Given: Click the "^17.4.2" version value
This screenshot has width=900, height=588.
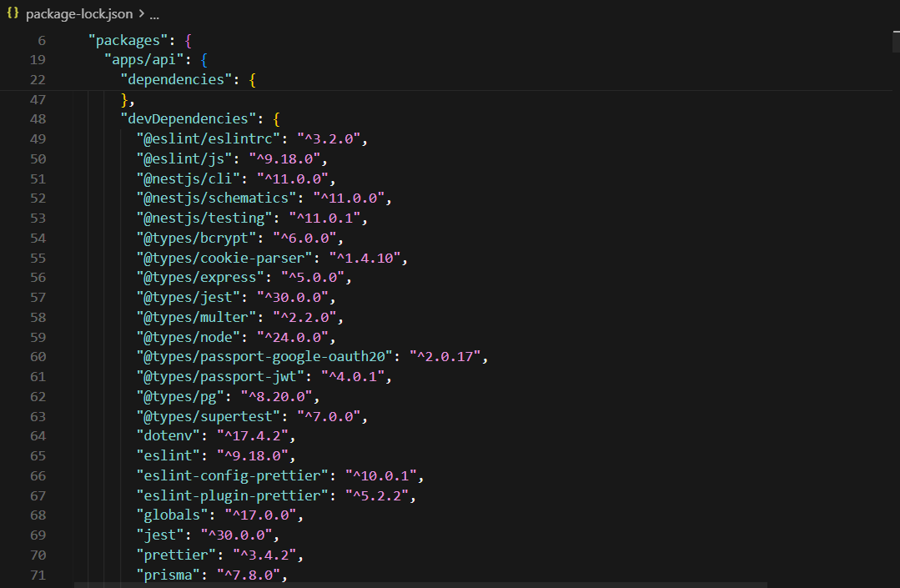Looking at the screenshot, I should 252,435.
